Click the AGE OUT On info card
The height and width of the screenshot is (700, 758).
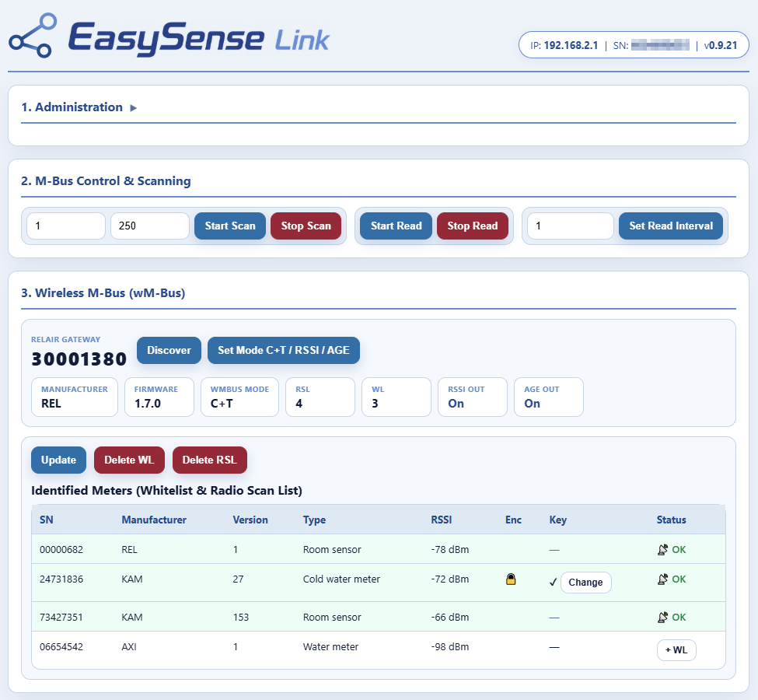(x=549, y=397)
